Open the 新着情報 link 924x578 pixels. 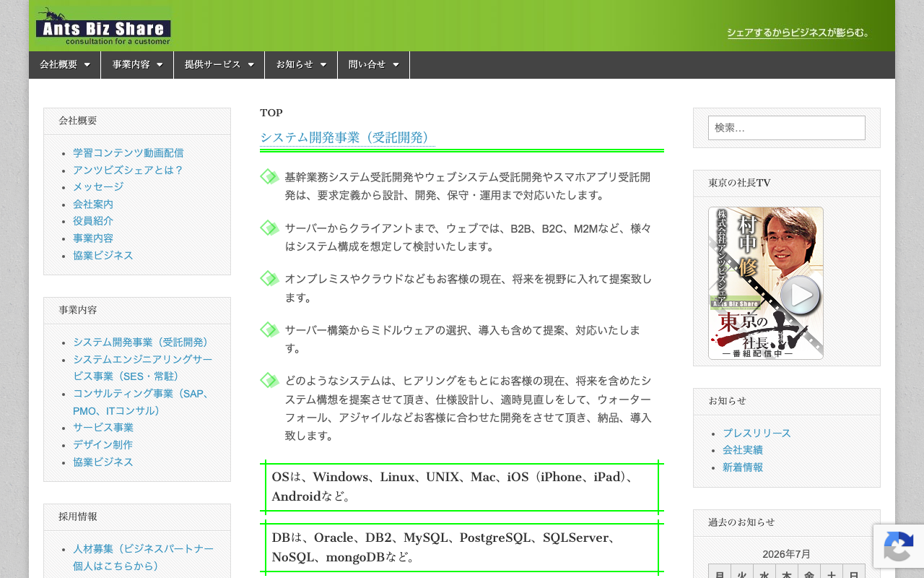coord(743,467)
